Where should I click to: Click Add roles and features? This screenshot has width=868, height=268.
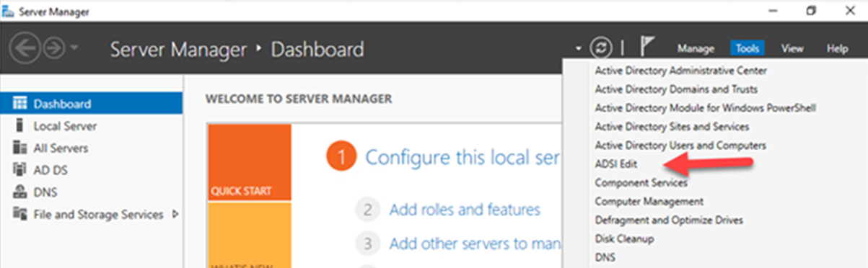[465, 210]
